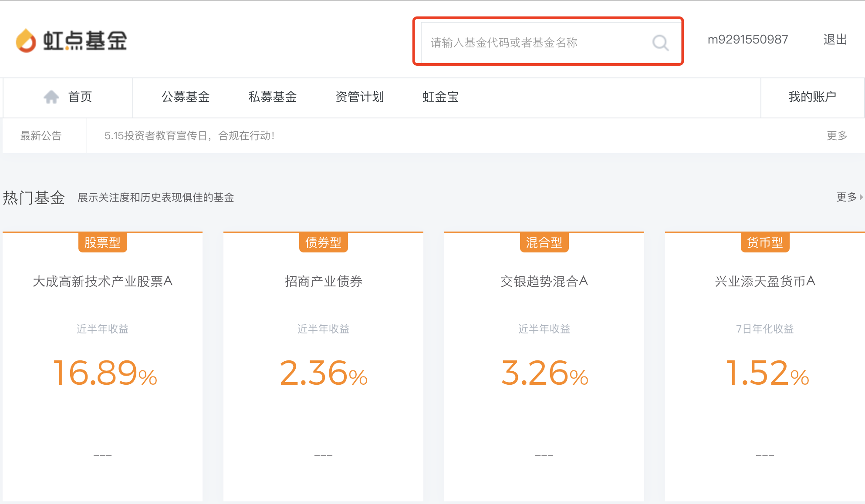
Task: Click the 退出 logout link
Action: [835, 40]
